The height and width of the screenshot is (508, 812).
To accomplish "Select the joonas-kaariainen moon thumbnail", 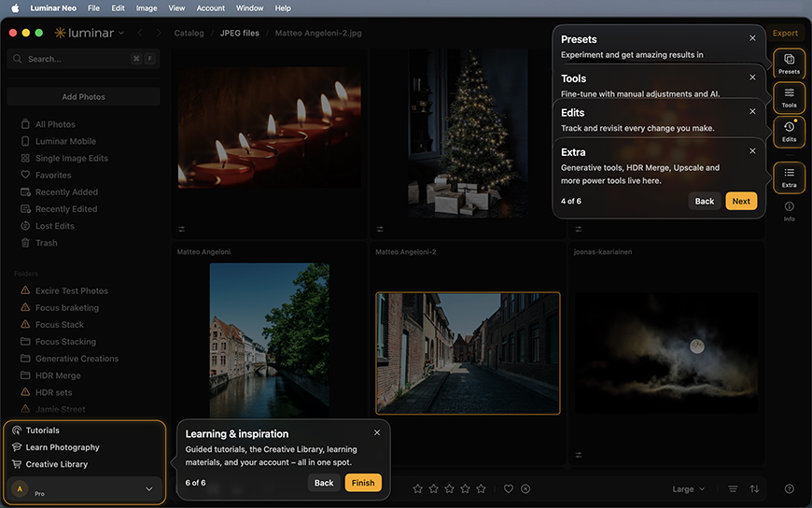I will 666,353.
